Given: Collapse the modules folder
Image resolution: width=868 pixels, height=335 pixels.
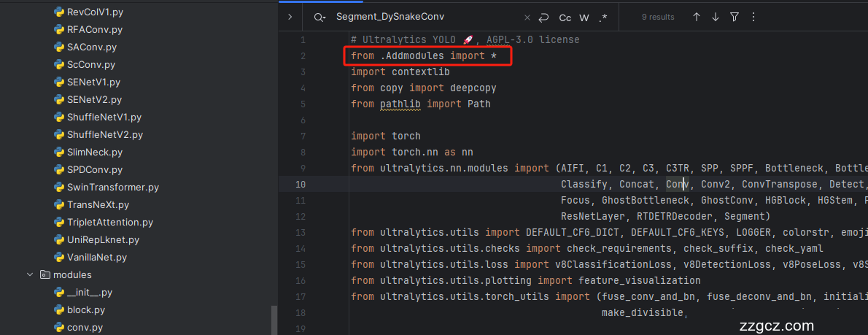Looking at the screenshot, I should (x=30, y=275).
